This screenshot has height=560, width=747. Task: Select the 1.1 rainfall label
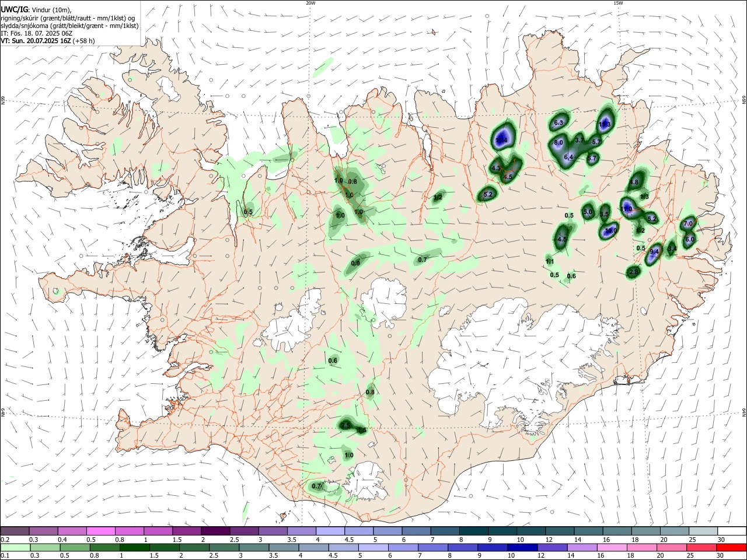[550, 261]
